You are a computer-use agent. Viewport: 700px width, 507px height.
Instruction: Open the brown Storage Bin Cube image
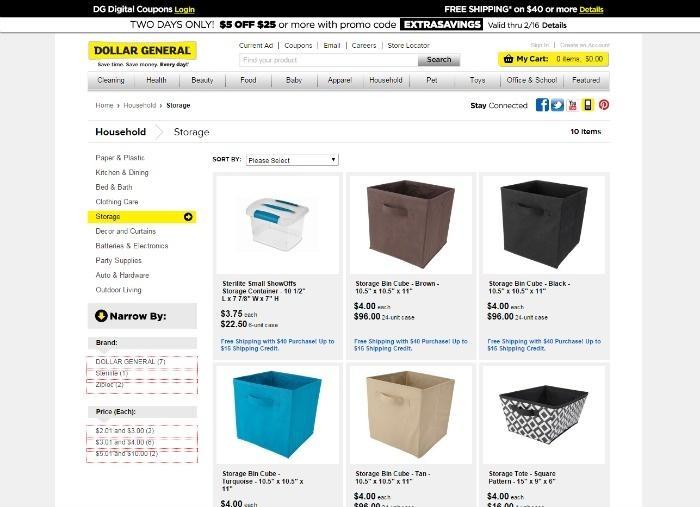(411, 225)
